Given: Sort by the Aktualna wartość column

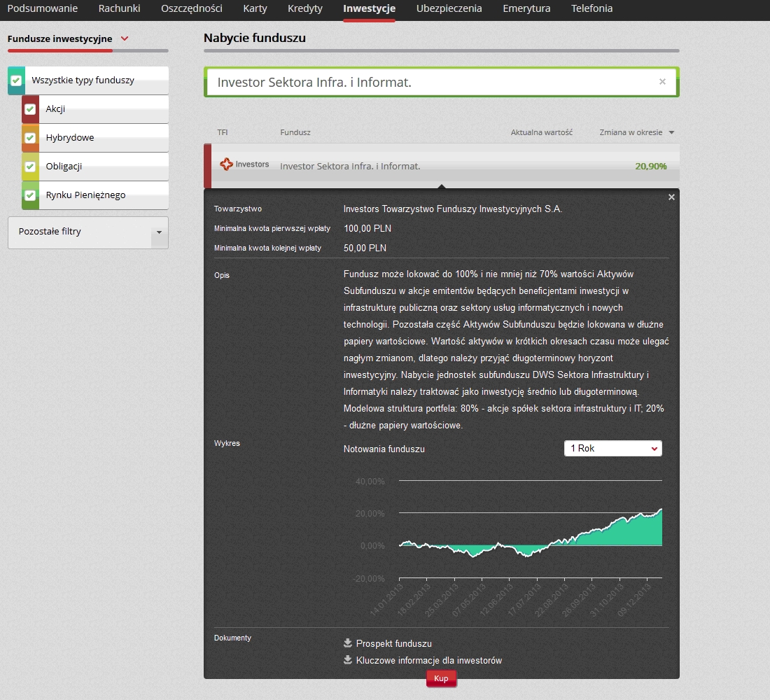Looking at the screenshot, I should [x=542, y=132].
